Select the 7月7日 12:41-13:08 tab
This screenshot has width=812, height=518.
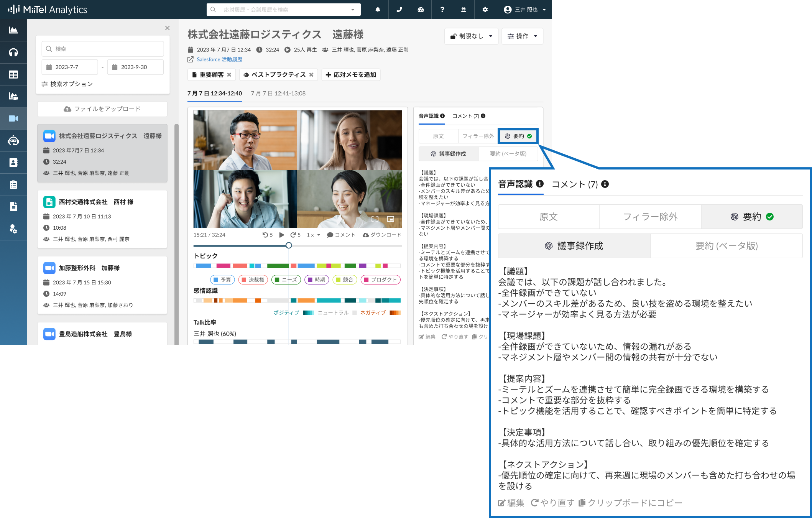coord(278,93)
